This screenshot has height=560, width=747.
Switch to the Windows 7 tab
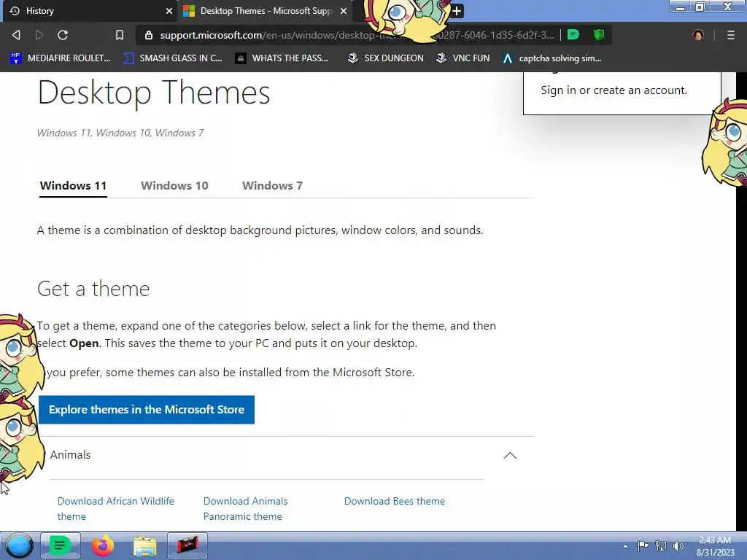(x=272, y=186)
